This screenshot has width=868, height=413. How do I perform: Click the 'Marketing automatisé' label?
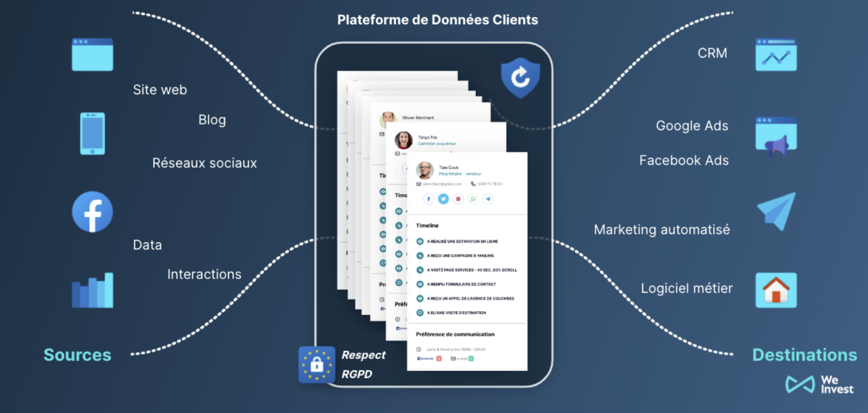(661, 229)
